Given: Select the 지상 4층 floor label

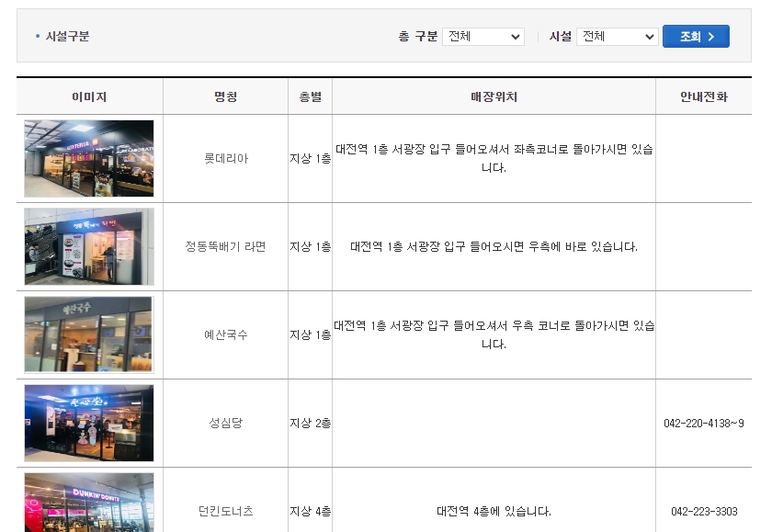Looking at the screenshot, I should [310, 506].
